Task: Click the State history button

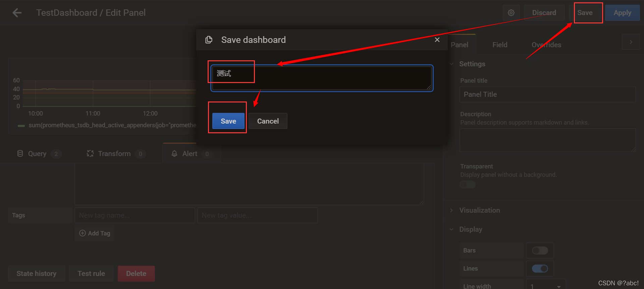Action: point(37,274)
